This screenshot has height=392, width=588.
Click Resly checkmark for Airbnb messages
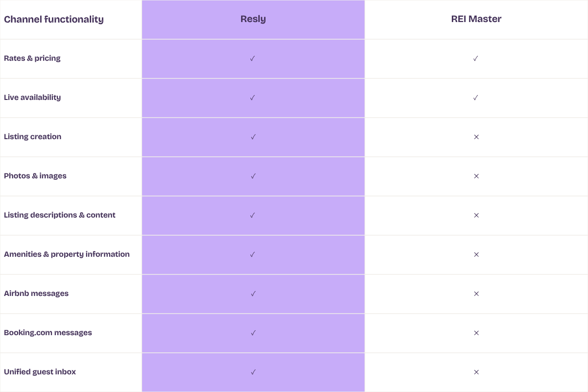coord(253,294)
